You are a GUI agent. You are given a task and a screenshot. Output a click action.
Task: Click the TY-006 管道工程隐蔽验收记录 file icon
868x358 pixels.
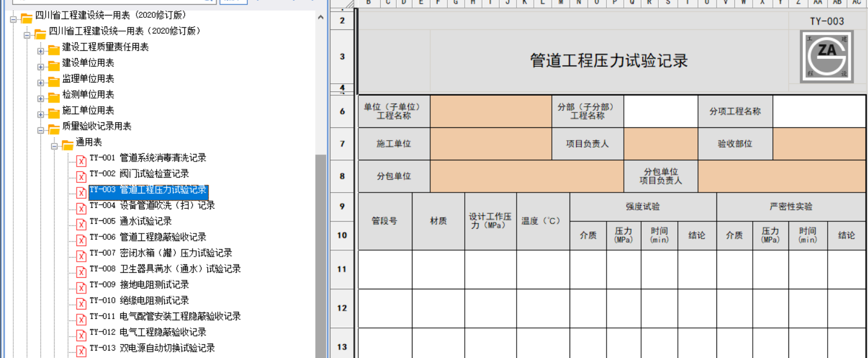(x=81, y=240)
